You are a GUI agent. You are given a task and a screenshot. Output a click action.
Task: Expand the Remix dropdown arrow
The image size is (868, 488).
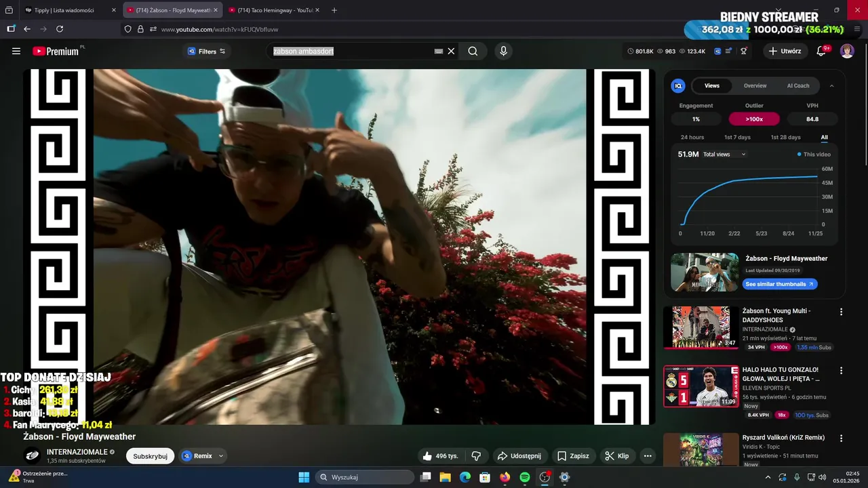pos(221,456)
